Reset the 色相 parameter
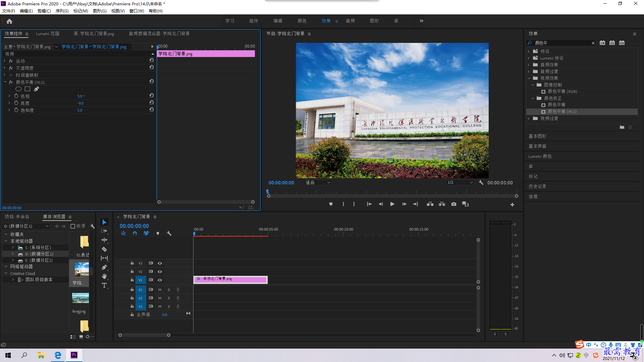Screen dimensions: 644x362 coord(152,96)
